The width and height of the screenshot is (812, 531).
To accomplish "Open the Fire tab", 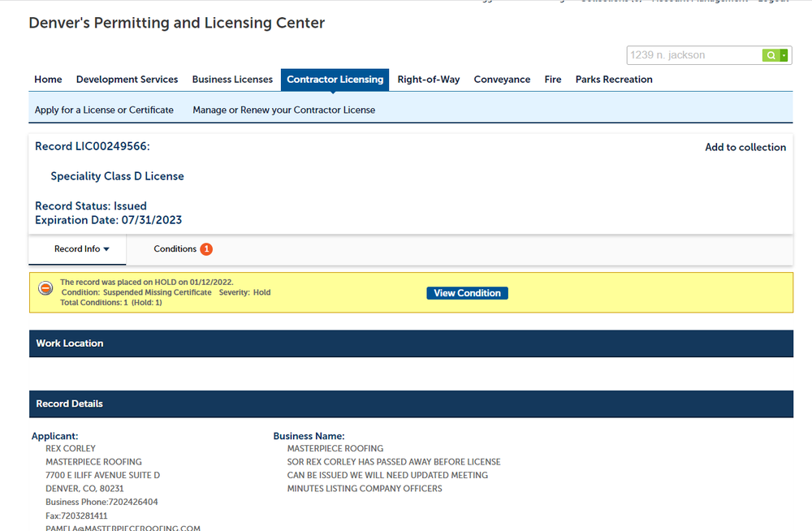I will coord(552,80).
